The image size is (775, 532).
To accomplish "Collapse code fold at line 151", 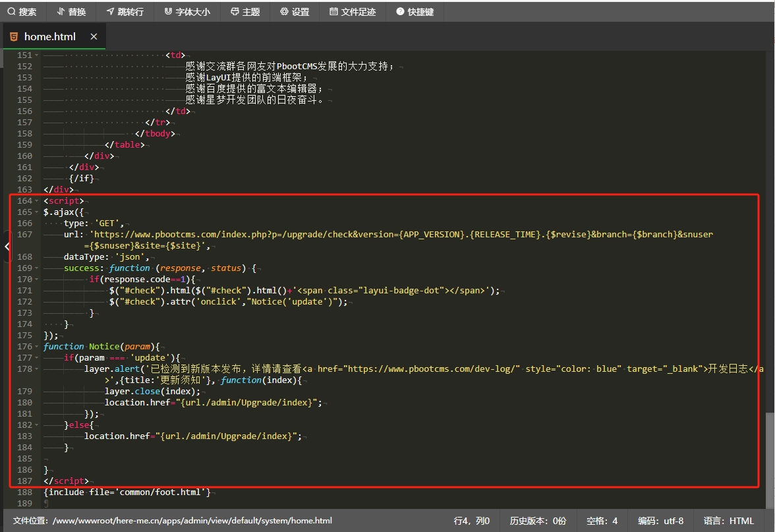I will point(37,55).
